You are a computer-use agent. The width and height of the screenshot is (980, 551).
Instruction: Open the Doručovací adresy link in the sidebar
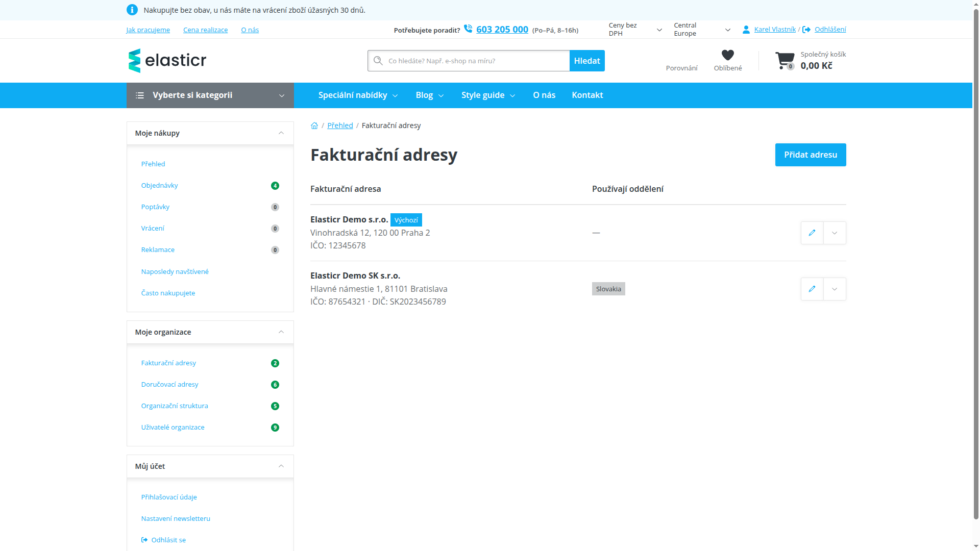point(169,384)
